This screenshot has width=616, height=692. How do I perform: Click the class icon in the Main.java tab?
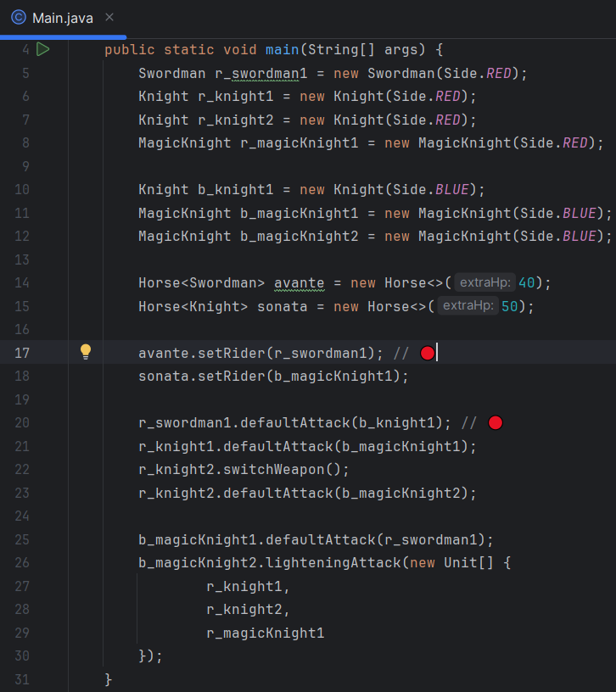[19, 18]
